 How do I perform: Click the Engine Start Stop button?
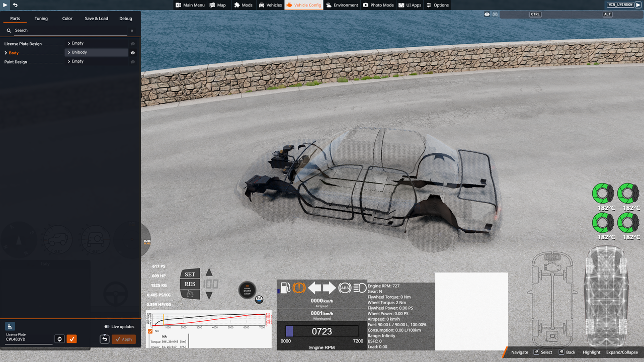pos(247,290)
